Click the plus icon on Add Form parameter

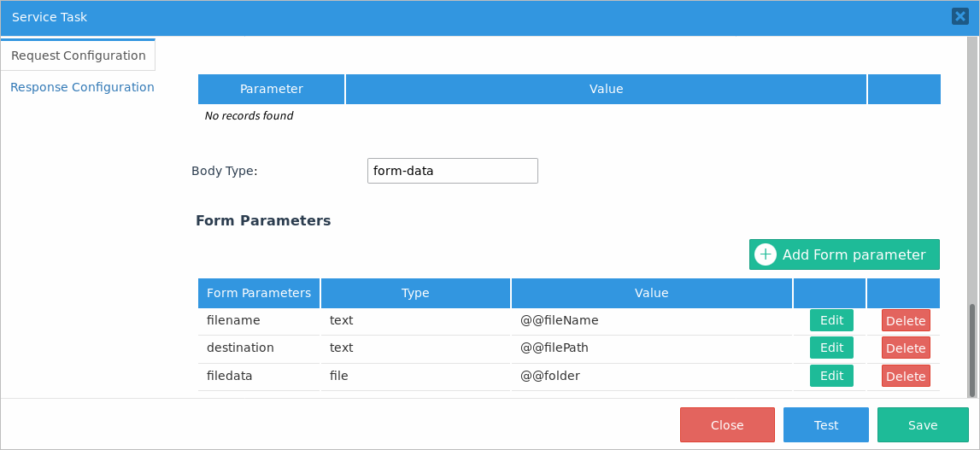pyautogui.click(x=766, y=254)
